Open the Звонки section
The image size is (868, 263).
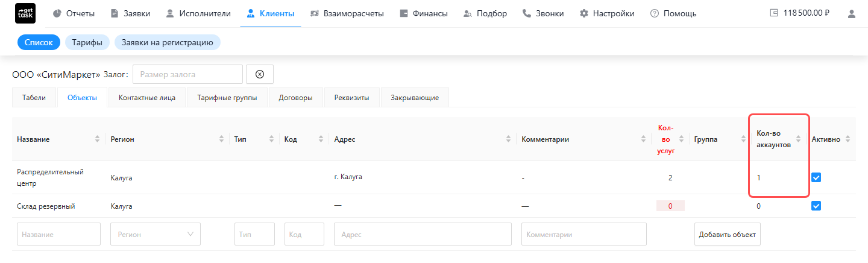(543, 13)
